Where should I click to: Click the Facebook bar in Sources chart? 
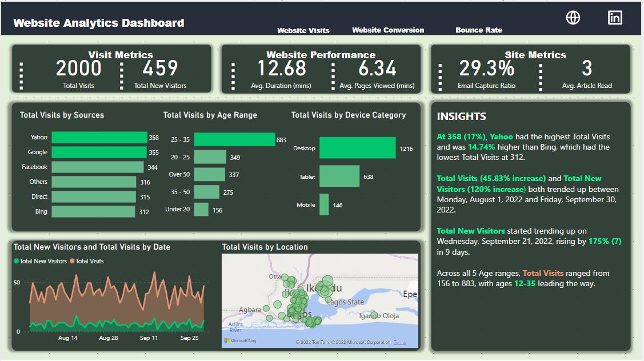coord(97,167)
